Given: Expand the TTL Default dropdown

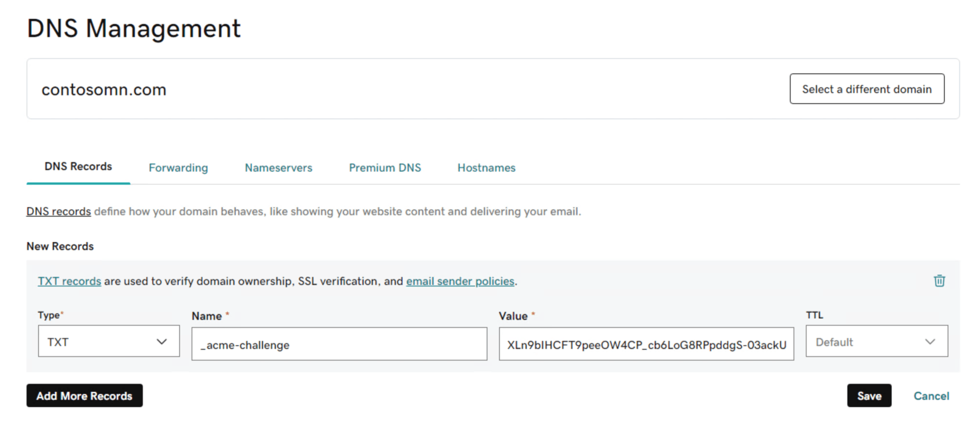Looking at the screenshot, I should pos(876,341).
